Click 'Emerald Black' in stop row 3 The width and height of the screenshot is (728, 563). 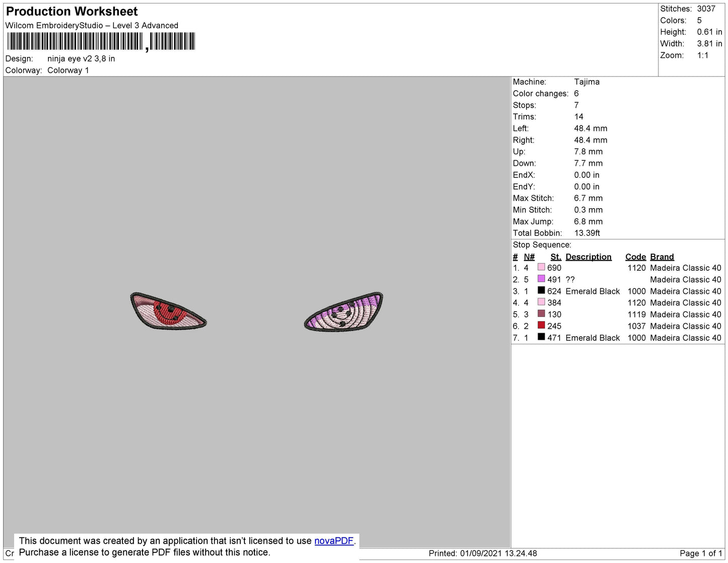pos(592,291)
